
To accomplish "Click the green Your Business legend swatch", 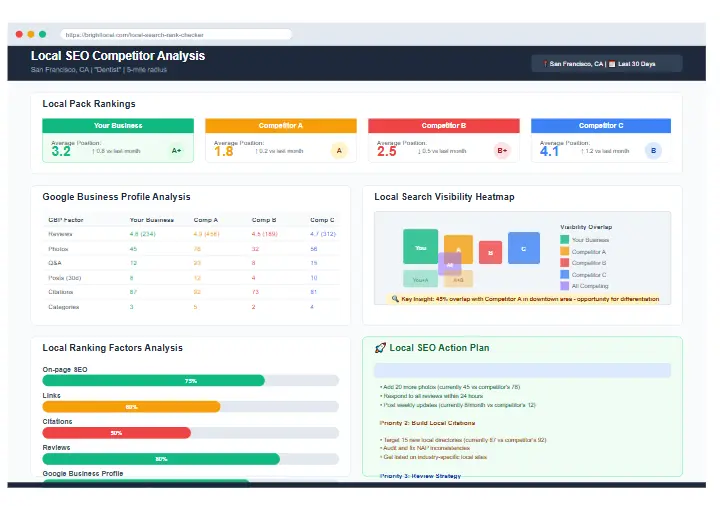I will tap(564, 240).
